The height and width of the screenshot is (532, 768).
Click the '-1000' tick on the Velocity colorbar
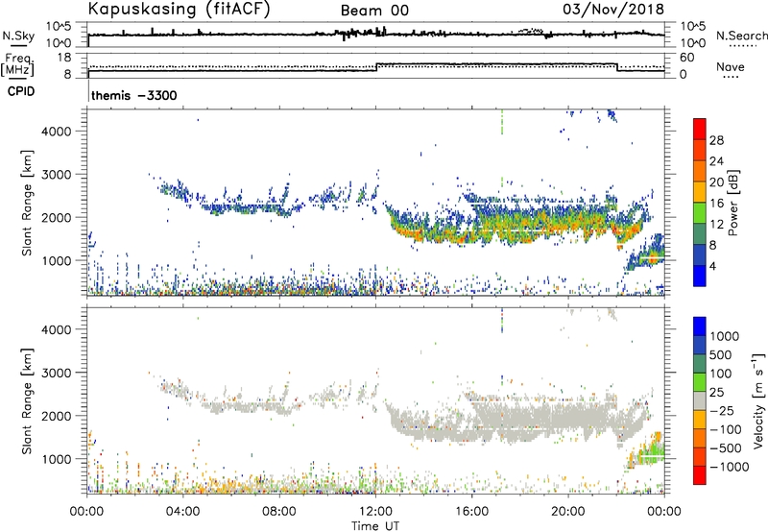[x=729, y=467]
